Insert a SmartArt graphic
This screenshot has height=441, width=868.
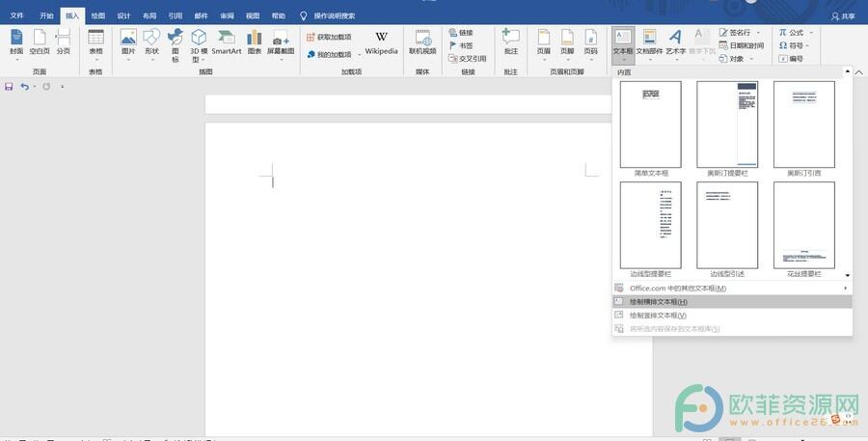(227, 43)
